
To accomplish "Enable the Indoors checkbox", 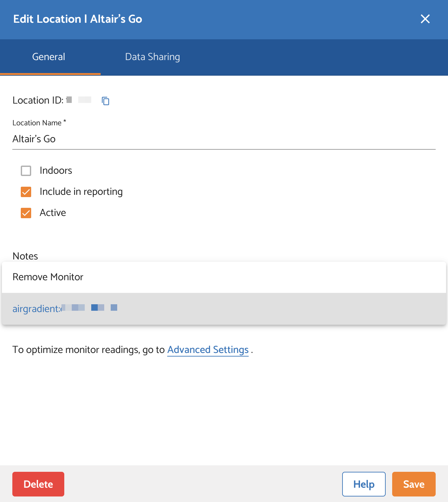I will [26, 171].
